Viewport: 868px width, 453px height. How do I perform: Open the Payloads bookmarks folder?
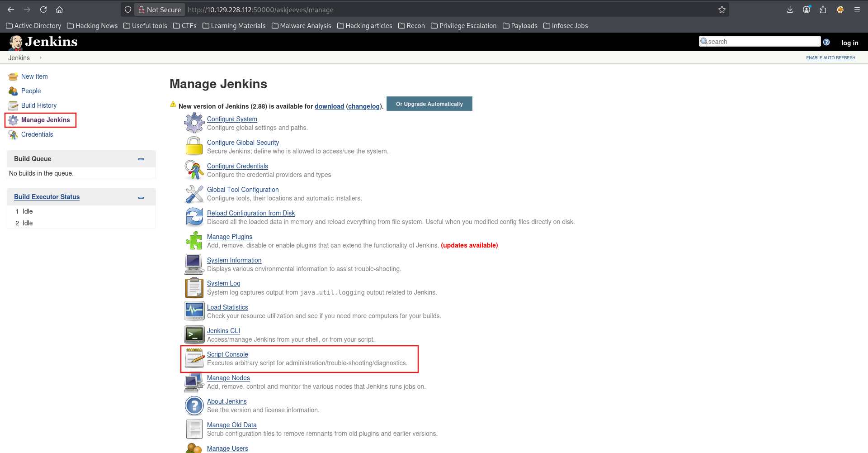(520, 26)
